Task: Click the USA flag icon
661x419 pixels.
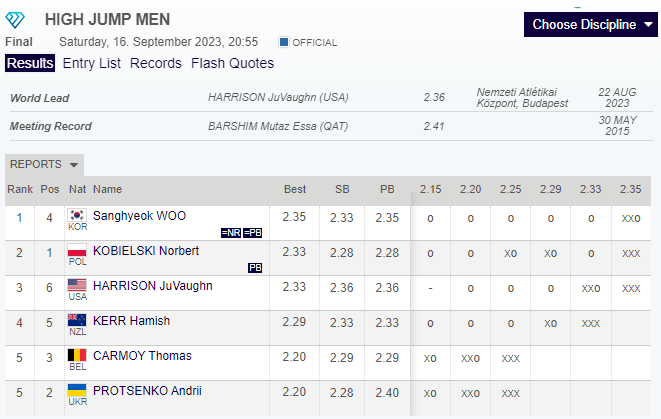Action: (x=77, y=286)
